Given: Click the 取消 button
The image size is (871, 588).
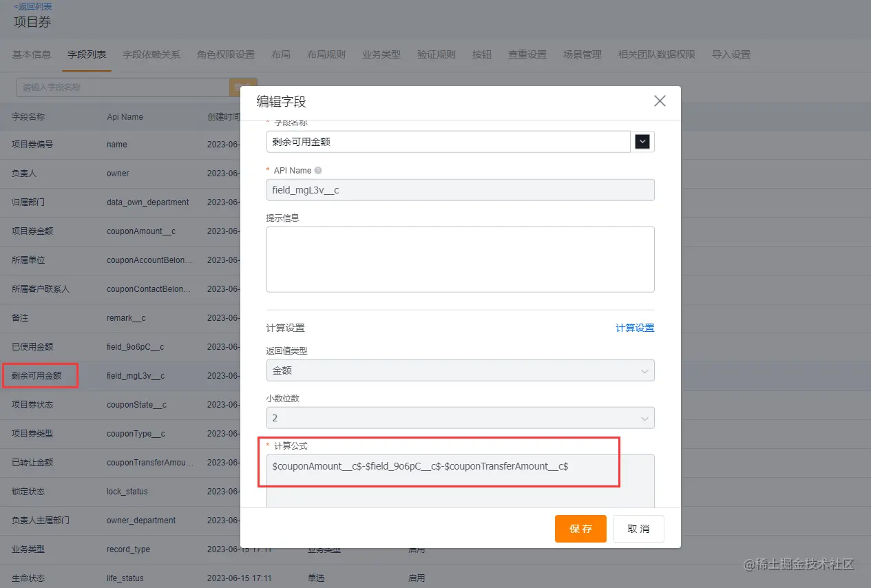Looking at the screenshot, I should (638, 529).
